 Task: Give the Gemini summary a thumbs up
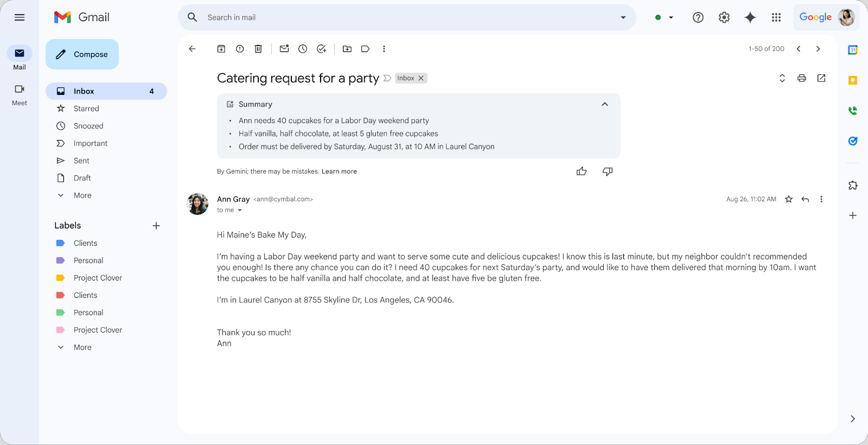(x=581, y=171)
